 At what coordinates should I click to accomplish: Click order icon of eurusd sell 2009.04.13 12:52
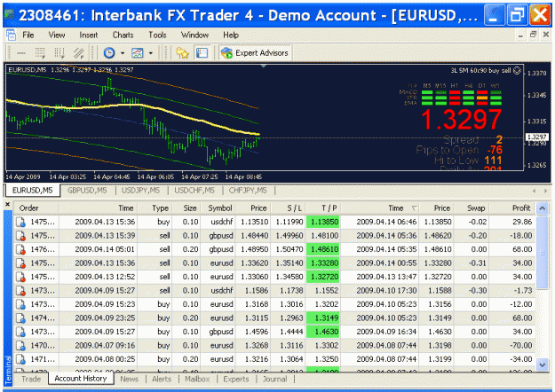(x=21, y=277)
